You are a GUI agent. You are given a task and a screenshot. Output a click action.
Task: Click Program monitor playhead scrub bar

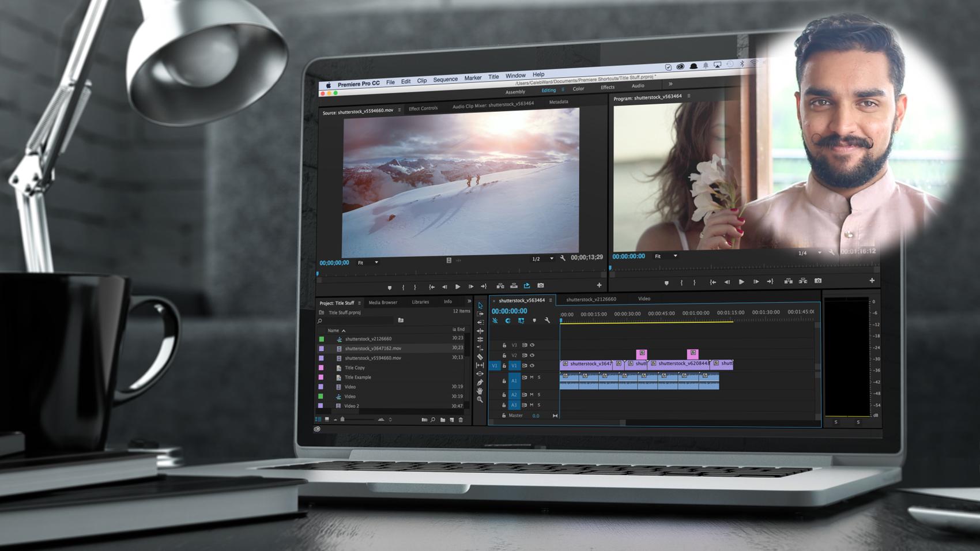tap(744, 269)
